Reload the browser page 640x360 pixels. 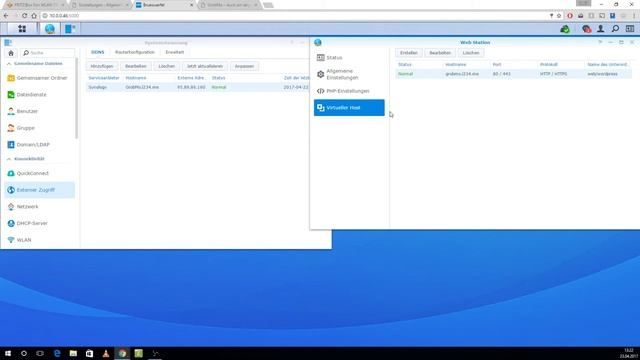(x=24, y=16)
